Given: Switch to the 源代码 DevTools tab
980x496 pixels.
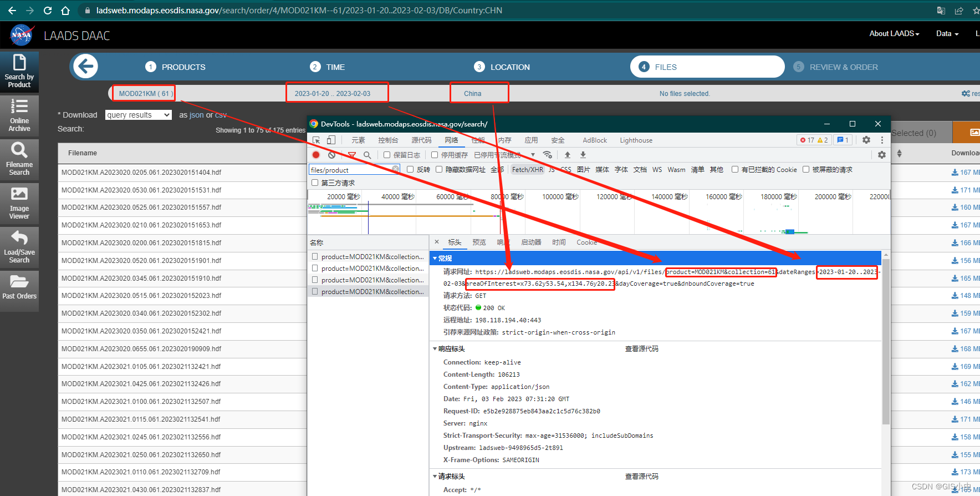Looking at the screenshot, I should point(421,140).
